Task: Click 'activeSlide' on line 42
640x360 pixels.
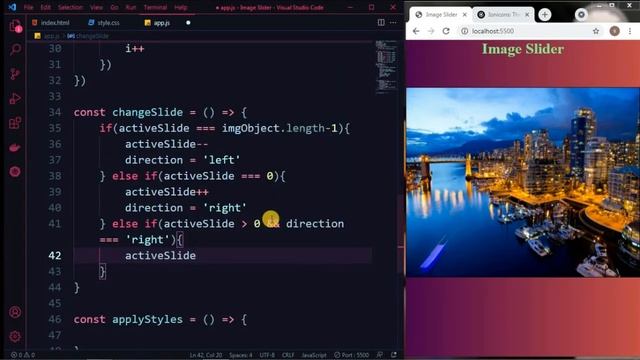Action: [160, 256]
